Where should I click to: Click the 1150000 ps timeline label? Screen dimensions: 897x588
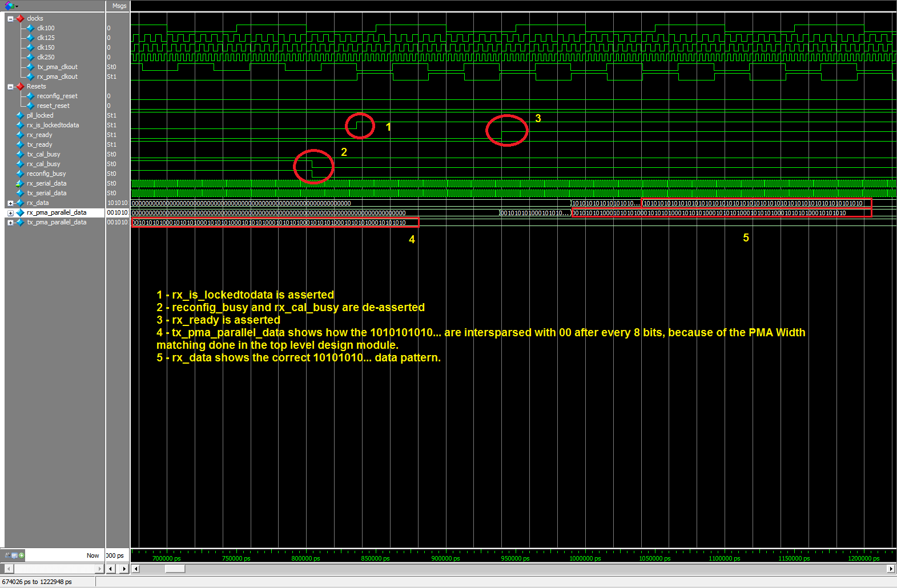point(794,558)
